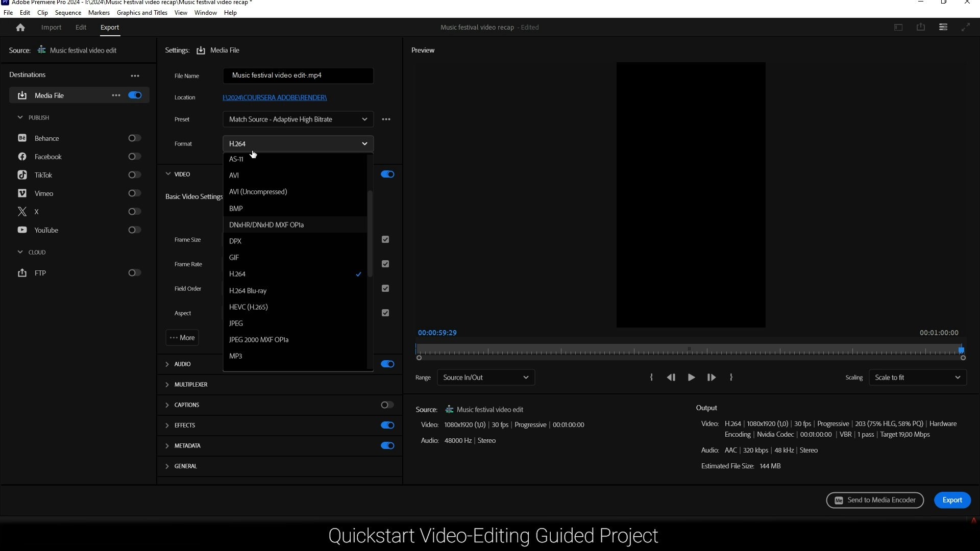The height and width of the screenshot is (551, 980).
Task: Select HEVC (H.265) from format list
Action: coord(249,307)
